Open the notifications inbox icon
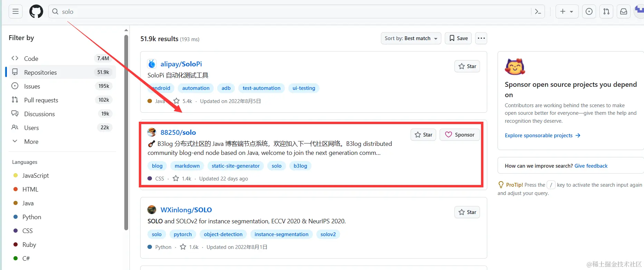Image resolution: width=644 pixels, height=270 pixels. 624,11
